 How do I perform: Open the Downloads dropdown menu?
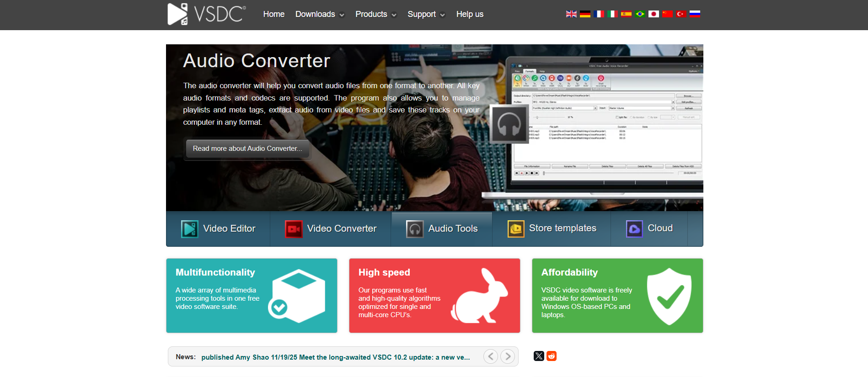point(320,14)
